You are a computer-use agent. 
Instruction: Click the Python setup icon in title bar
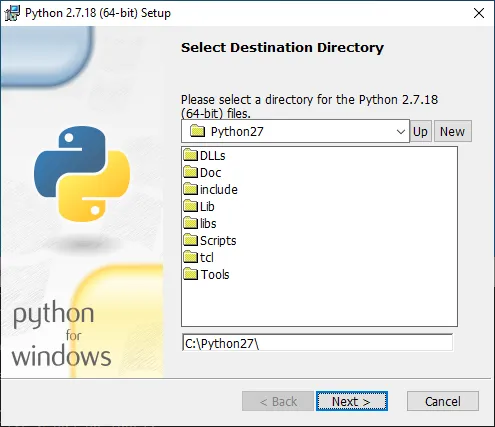[12, 13]
